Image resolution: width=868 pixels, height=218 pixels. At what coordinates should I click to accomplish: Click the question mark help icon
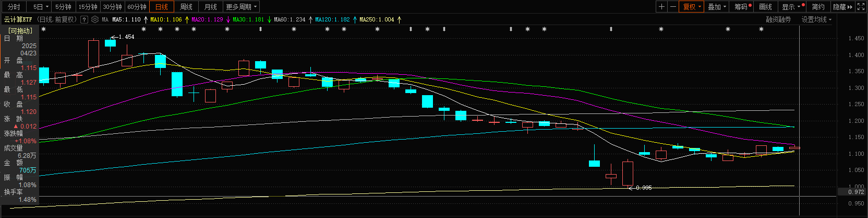point(84,19)
